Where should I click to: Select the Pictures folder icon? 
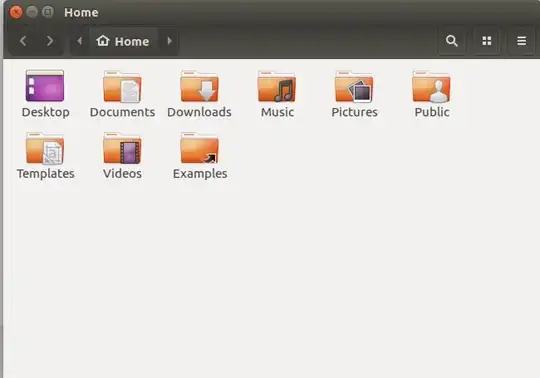pos(354,87)
